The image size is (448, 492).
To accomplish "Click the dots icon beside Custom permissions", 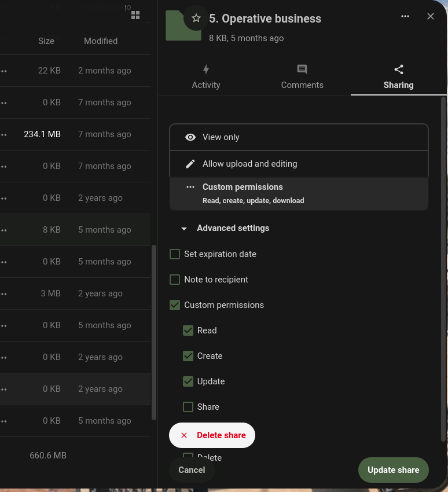I will point(190,187).
